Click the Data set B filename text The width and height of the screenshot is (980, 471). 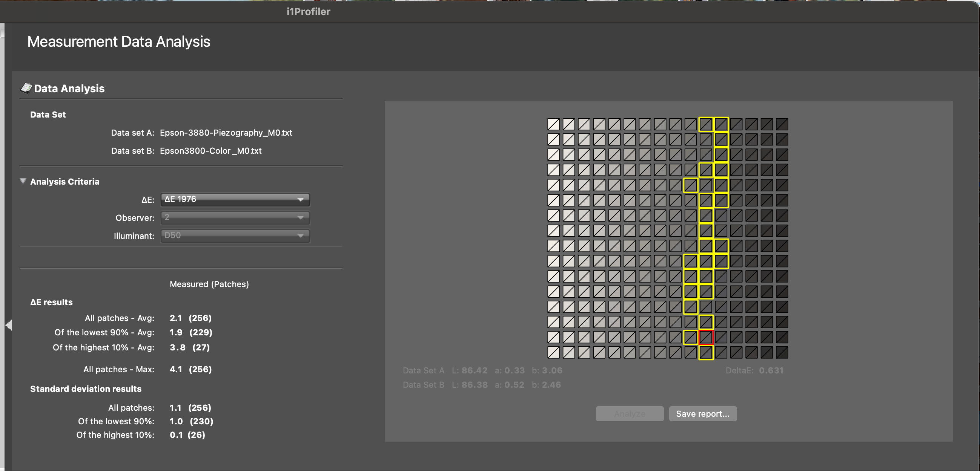(x=210, y=151)
